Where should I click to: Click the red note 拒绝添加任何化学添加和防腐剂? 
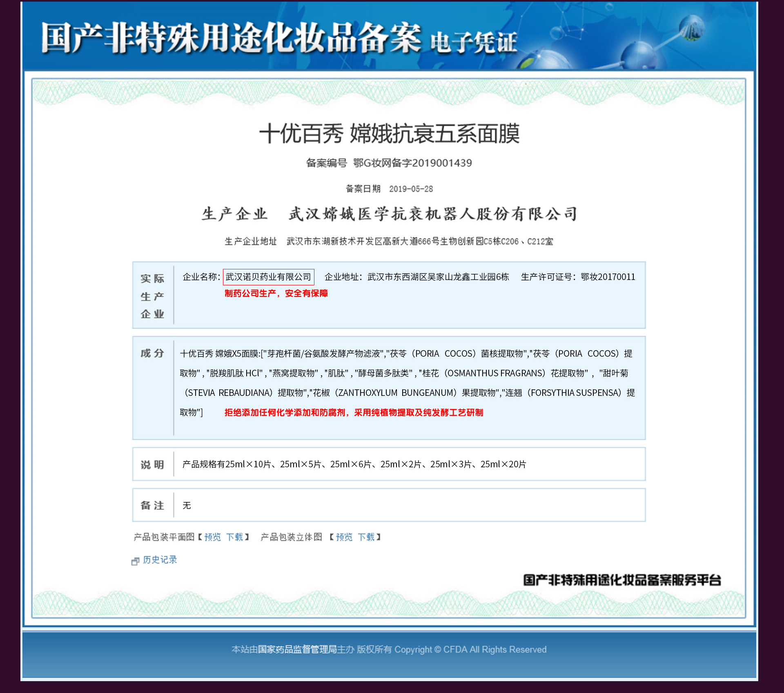[354, 413]
